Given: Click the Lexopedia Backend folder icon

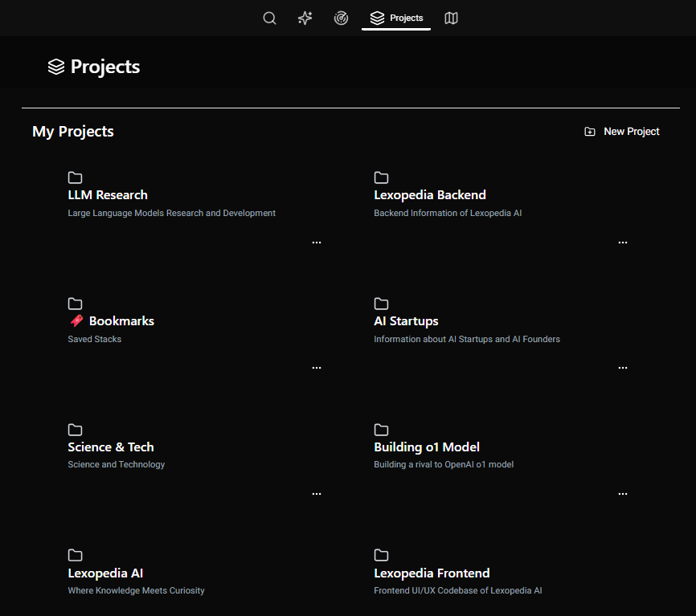Looking at the screenshot, I should point(381,177).
